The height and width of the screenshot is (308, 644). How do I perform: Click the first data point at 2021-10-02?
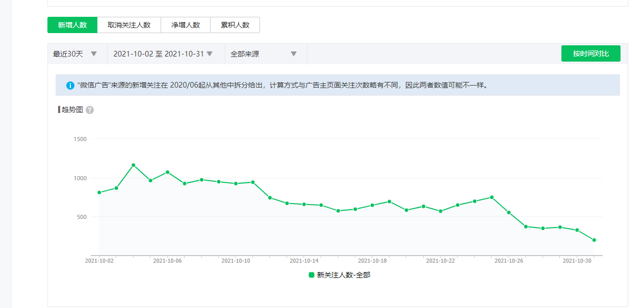(x=99, y=192)
